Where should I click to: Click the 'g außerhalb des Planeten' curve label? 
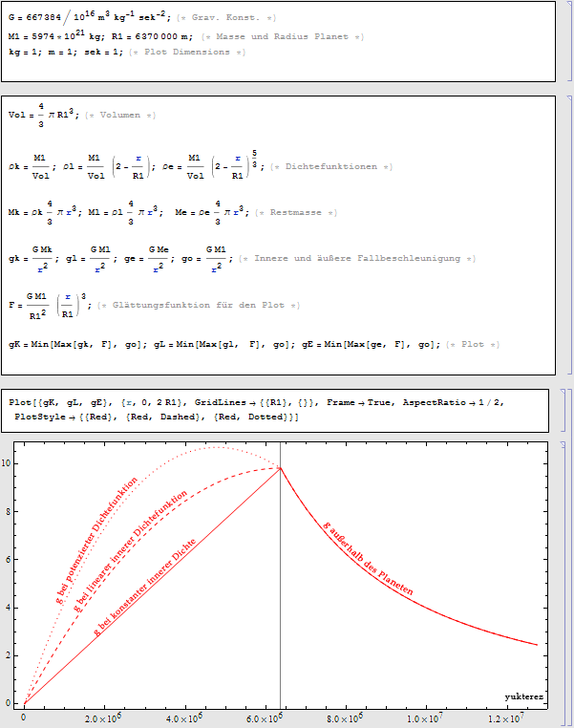(368, 559)
